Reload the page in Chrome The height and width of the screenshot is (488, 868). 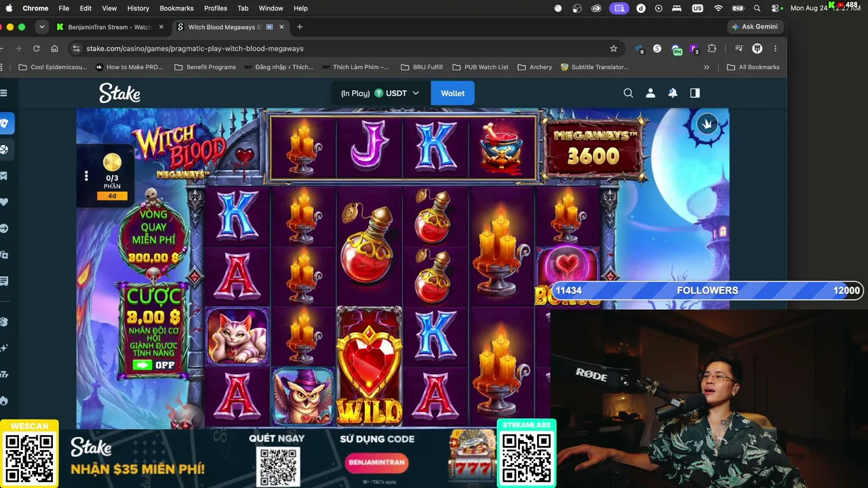coord(36,49)
